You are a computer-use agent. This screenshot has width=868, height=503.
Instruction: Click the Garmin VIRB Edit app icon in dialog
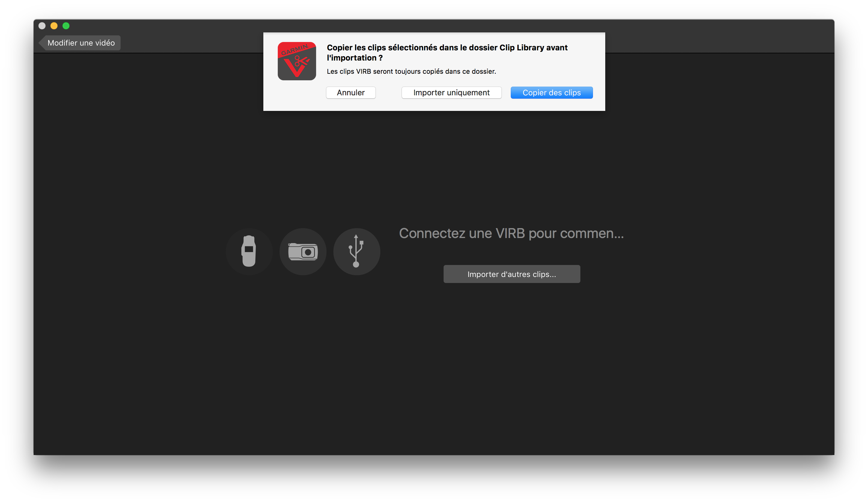297,61
